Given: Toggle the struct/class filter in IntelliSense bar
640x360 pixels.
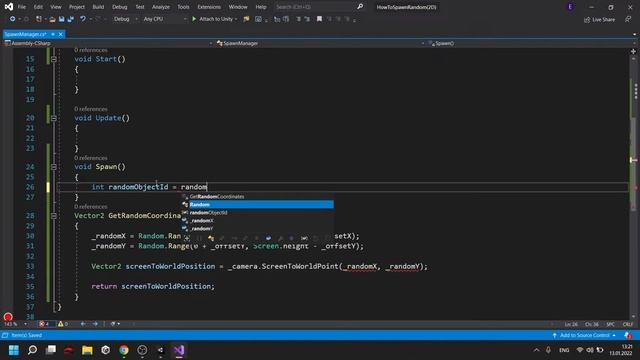Looking at the screenshot, I should point(211,238).
